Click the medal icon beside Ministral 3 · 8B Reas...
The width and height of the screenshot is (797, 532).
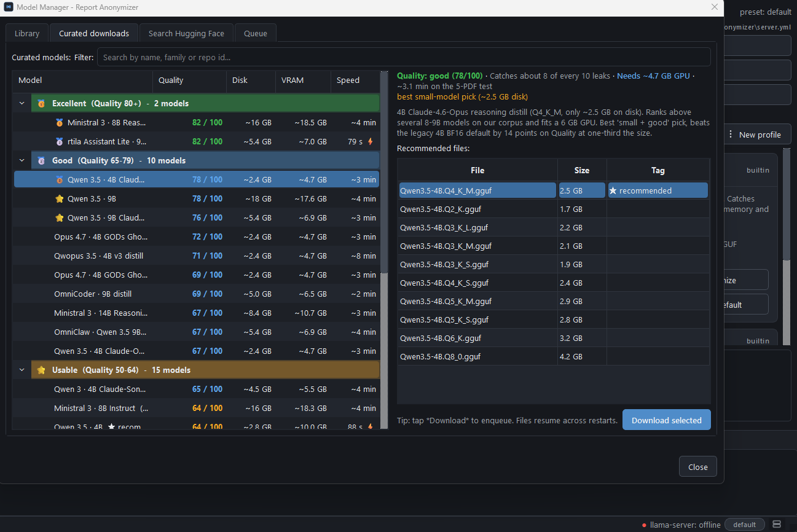click(x=59, y=122)
